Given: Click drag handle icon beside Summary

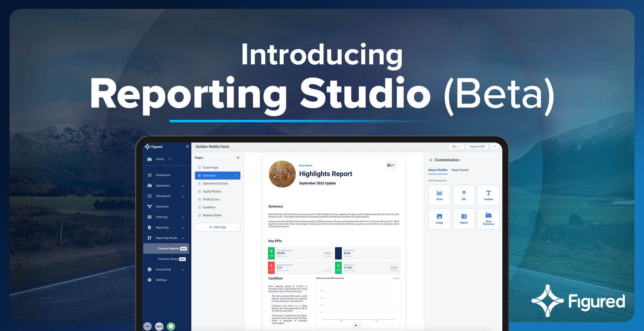Looking at the screenshot, I should 199,176.
